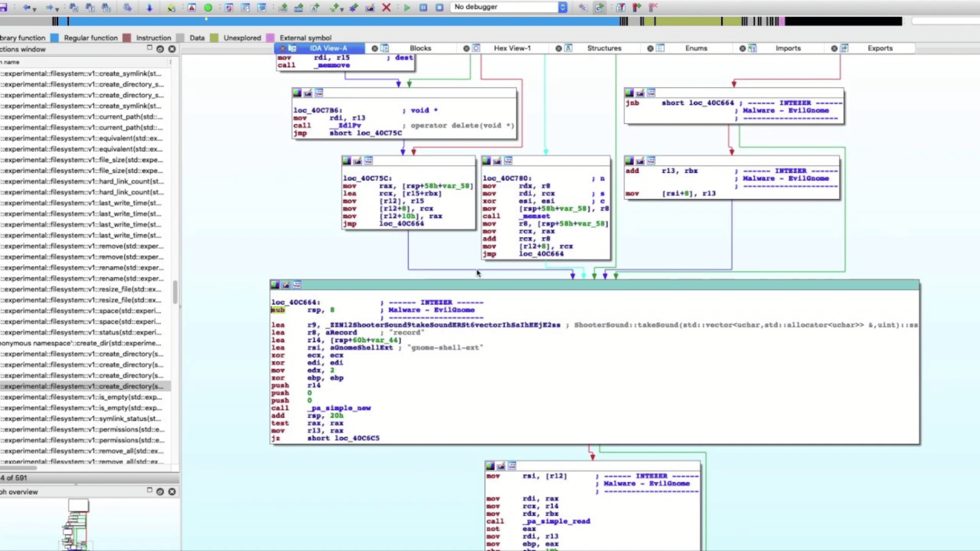
Task: Close the Graph overview panel
Action: (x=172, y=492)
